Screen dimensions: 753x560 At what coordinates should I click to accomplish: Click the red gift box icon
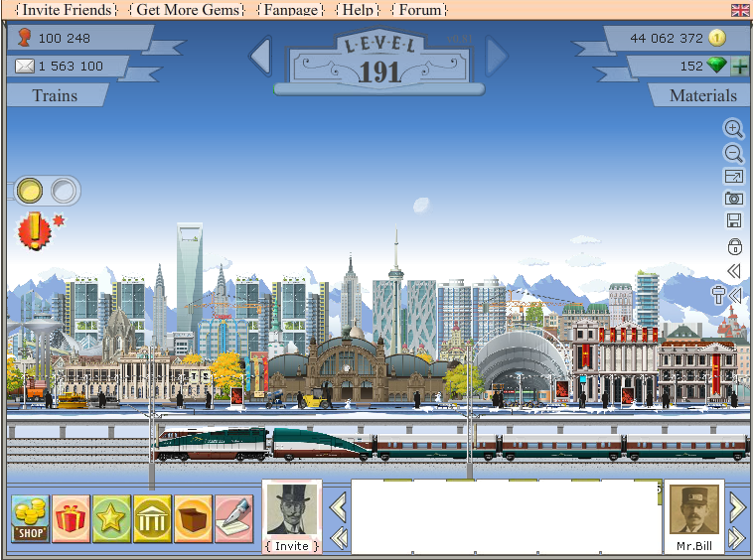point(72,518)
